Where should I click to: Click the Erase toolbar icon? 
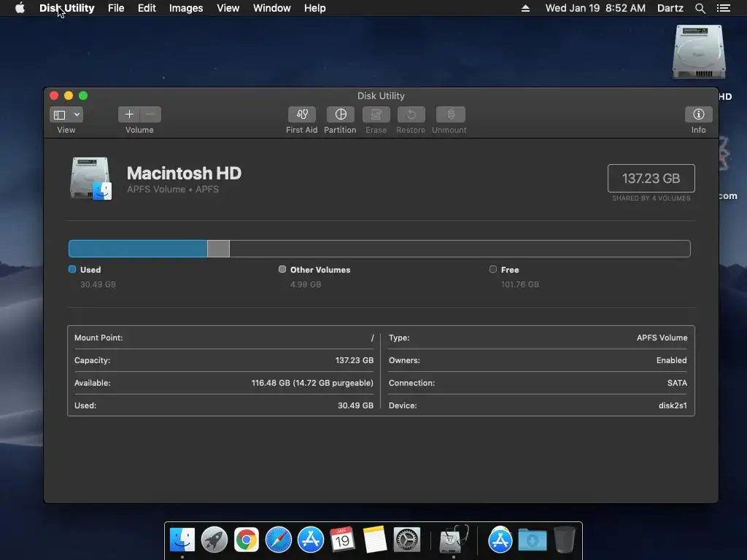point(376,114)
